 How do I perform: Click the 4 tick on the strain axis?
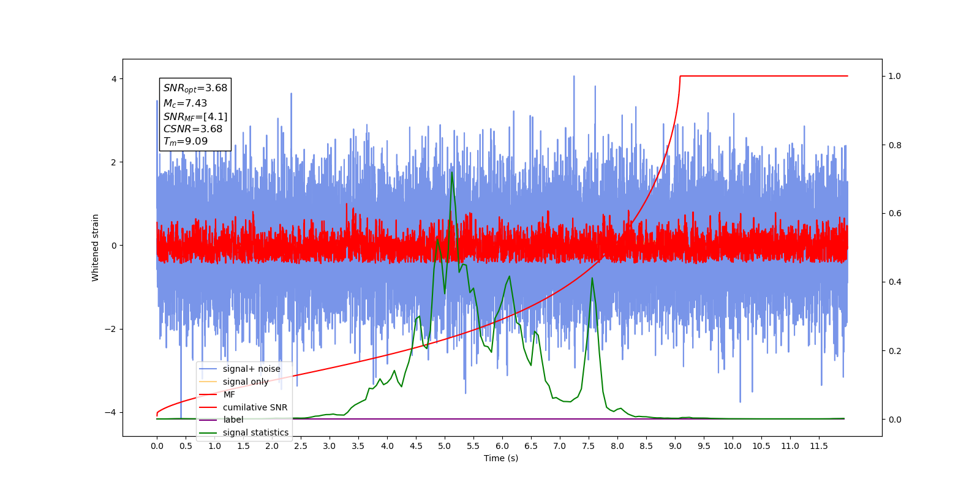[114, 79]
